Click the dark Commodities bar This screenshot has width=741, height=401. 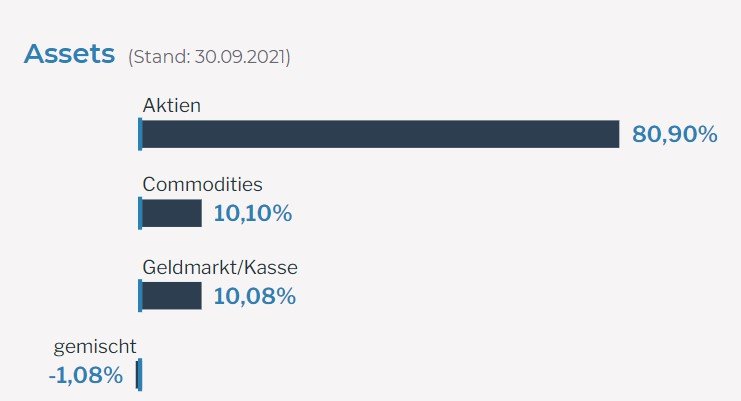point(172,213)
